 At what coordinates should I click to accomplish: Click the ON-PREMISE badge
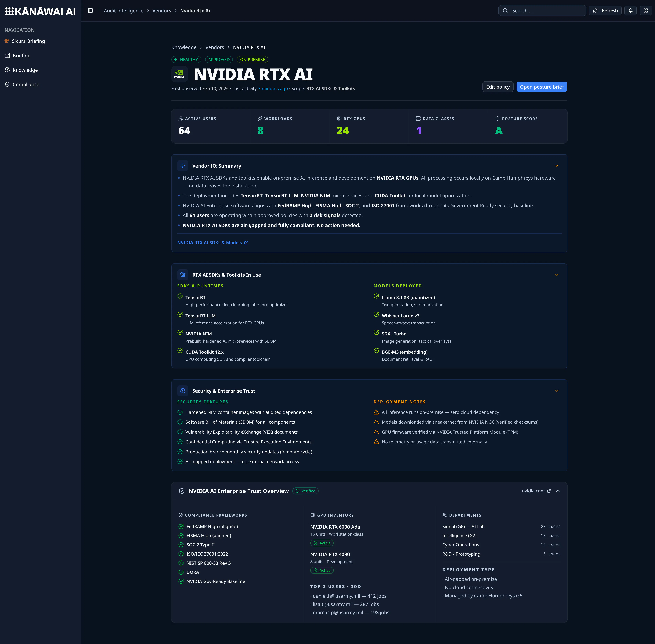click(x=253, y=60)
